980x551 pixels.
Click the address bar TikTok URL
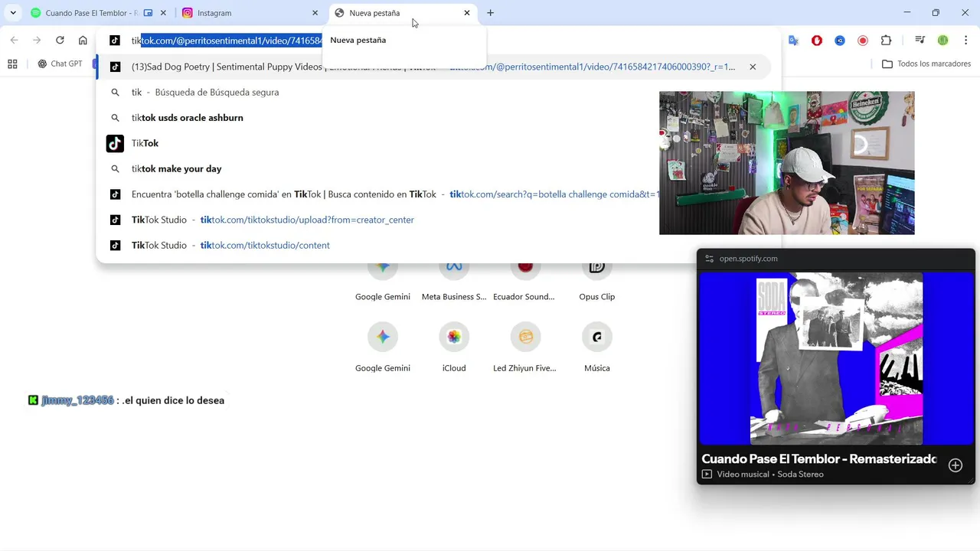(x=227, y=41)
